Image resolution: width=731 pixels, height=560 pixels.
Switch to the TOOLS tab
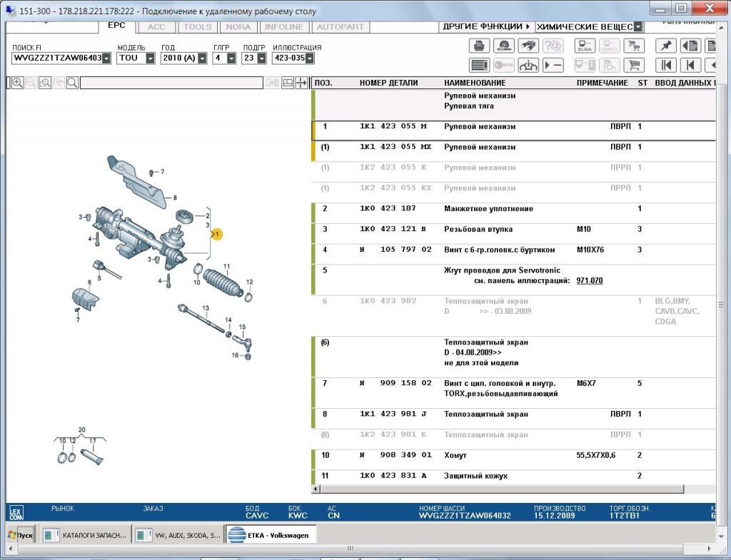197,27
